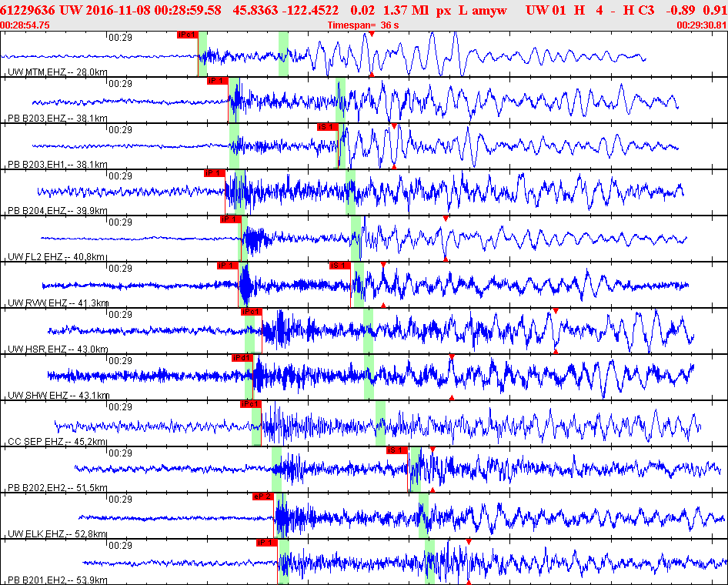This screenshot has width=728, height=585.
Task: Click the eP 2 pick flag on UW ELK trace
Action: (x=263, y=496)
